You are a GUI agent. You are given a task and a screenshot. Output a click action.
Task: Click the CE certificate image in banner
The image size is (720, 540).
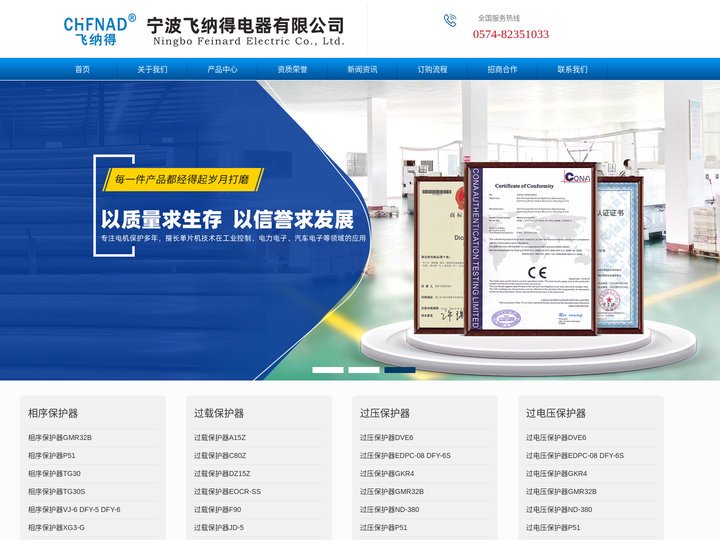point(530,248)
